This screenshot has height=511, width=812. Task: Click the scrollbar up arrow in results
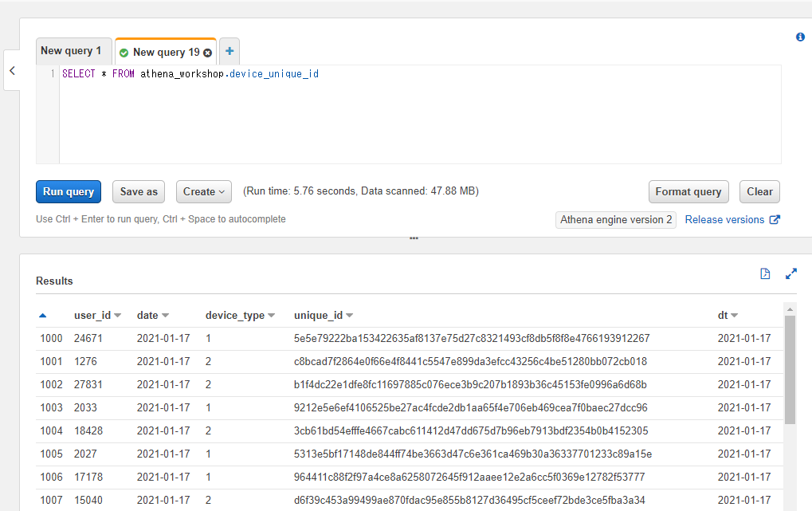[790, 309]
